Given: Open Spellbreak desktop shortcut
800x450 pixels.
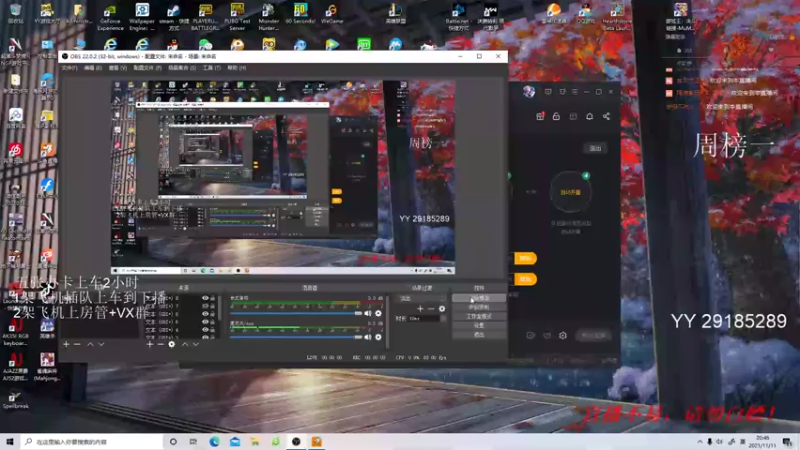Looking at the screenshot, I should (15, 399).
